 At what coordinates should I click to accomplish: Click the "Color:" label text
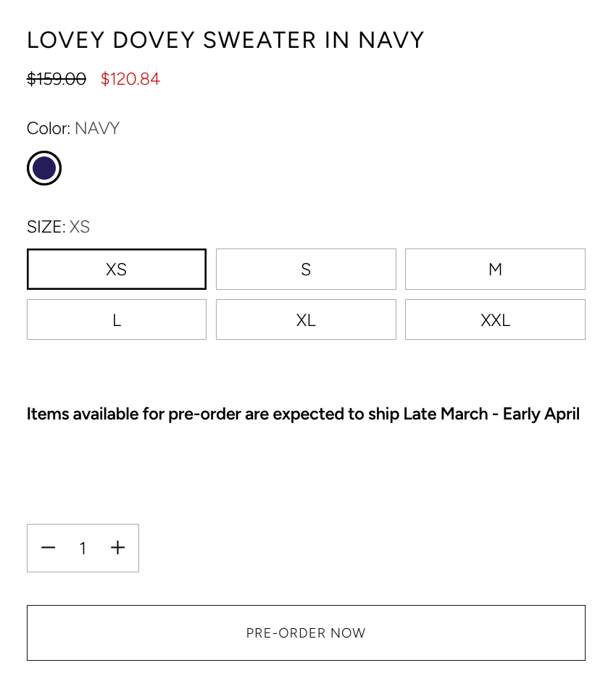click(49, 129)
